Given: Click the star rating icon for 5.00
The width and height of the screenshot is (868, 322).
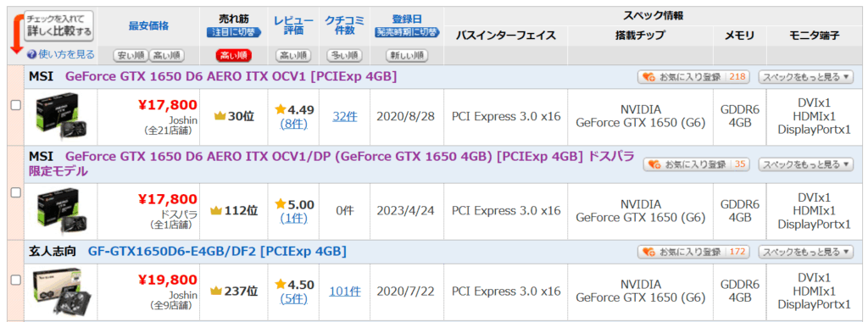Looking at the screenshot, I should (280, 204).
